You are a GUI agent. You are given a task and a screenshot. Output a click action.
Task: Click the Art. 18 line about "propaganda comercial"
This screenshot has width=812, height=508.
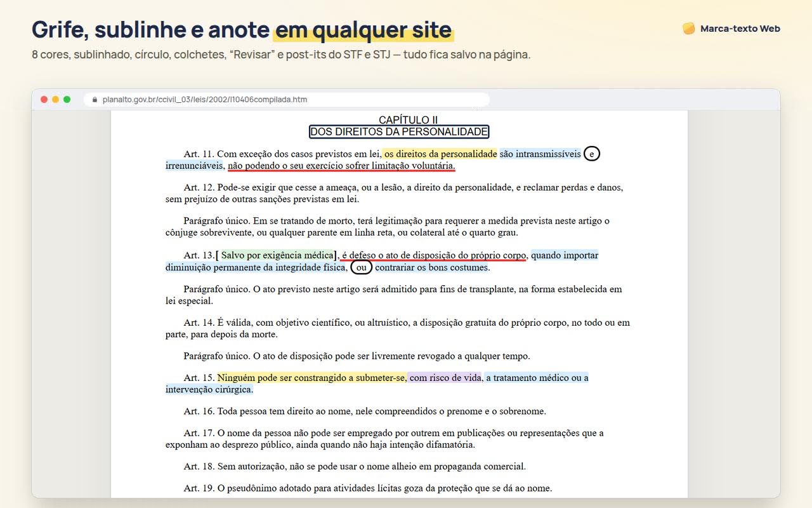pyautogui.click(x=355, y=467)
